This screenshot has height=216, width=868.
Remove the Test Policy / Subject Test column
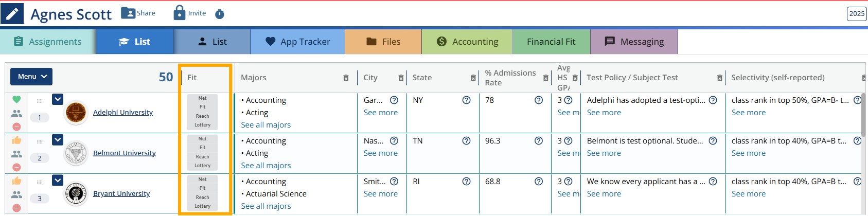click(x=720, y=78)
